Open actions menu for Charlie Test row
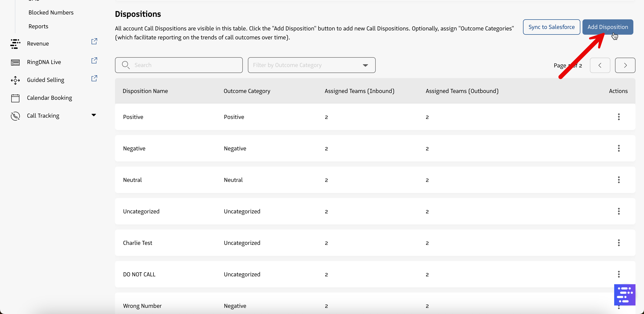Screen dimensions: 644x314 pyautogui.click(x=618, y=243)
